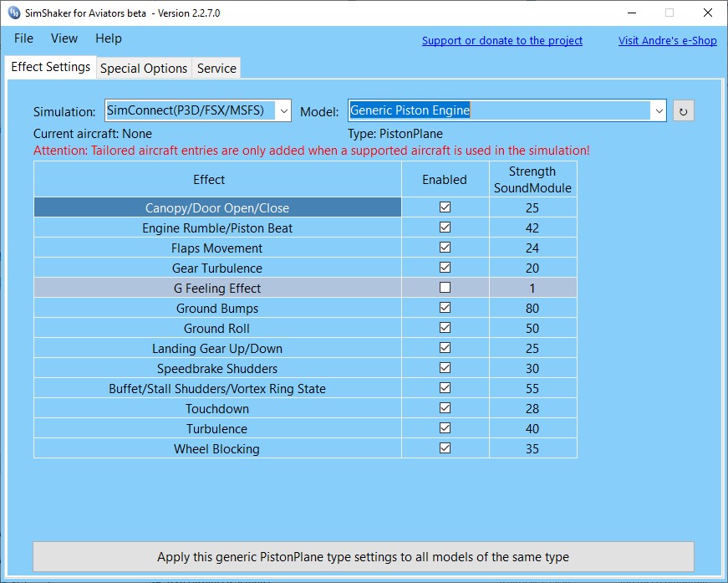Select the Effect Settings tab
Image resolution: width=728 pixels, height=583 pixels.
click(x=50, y=66)
